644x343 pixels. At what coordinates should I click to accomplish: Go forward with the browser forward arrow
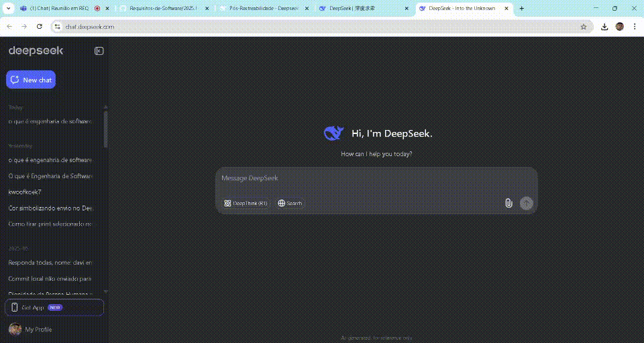(x=24, y=27)
